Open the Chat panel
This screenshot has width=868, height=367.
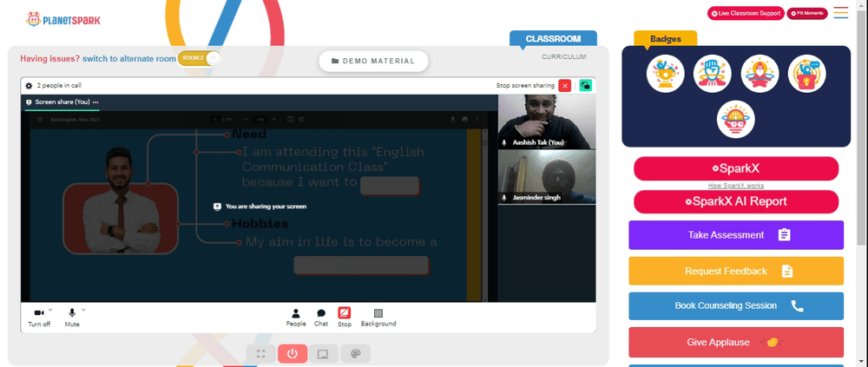(x=321, y=318)
